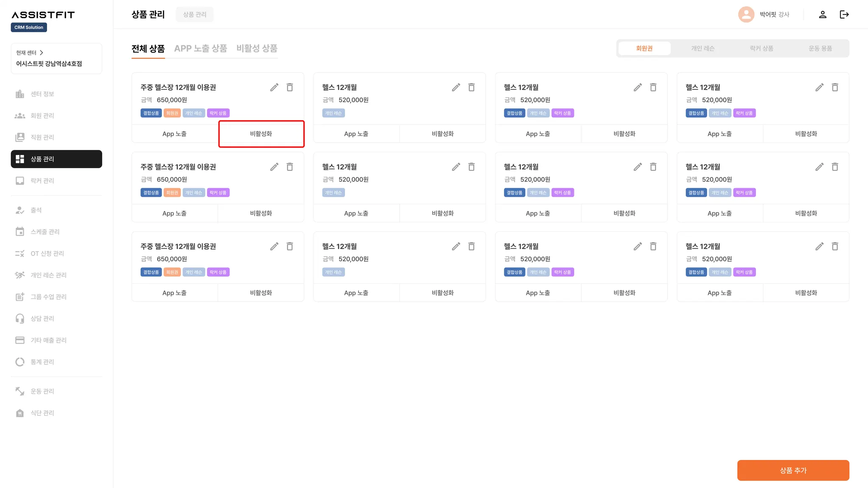Viewport: 868px width, 488px height.
Task: Open 락커 관리 in sidebar
Action: [42, 180]
